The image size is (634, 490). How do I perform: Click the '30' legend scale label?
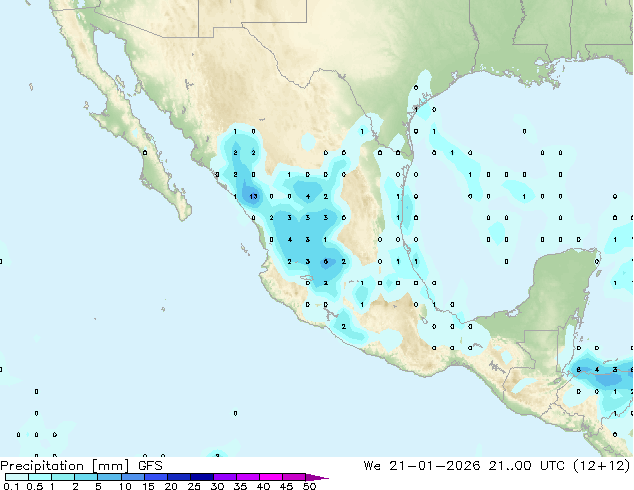click(217, 486)
